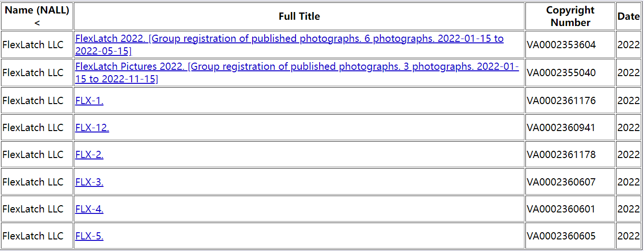The width and height of the screenshot is (644, 251).
Task: Select copyright number VA0002361178 cell
Action: click(570, 155)
